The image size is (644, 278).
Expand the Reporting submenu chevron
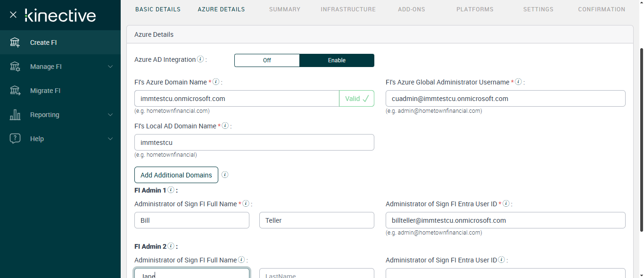pyautogui.click(x=110, y=115)
